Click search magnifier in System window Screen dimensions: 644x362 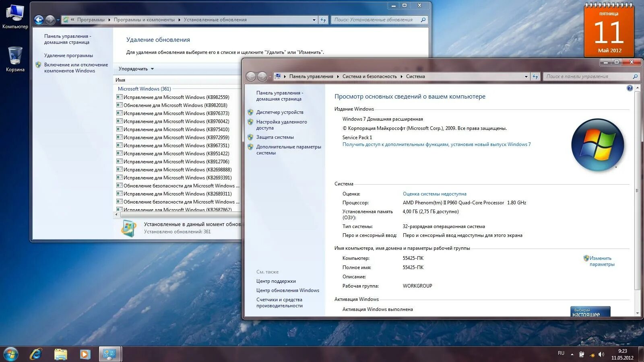pyautogui.click(x=635, y=76)
